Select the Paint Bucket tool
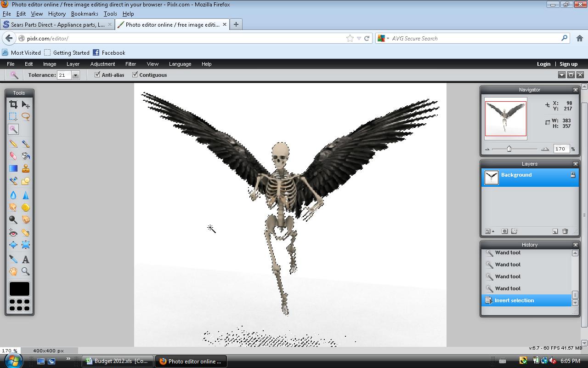The width and height of the screenshot is (588, 368). click(x=26, y=156)
